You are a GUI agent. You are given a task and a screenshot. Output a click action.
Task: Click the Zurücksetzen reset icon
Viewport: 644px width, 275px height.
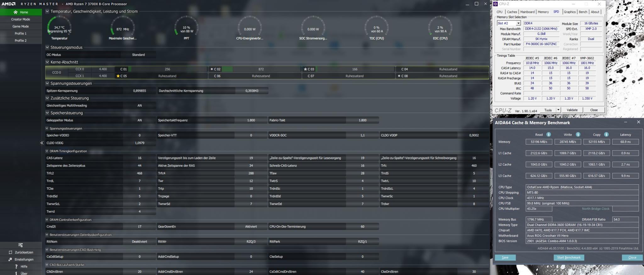click(10, 252)
